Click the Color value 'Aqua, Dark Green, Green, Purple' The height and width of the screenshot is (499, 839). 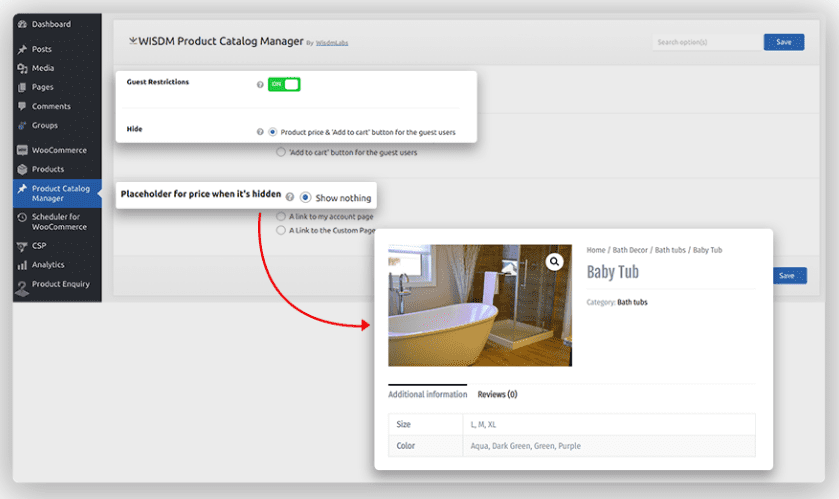click(x=525, y=446)
